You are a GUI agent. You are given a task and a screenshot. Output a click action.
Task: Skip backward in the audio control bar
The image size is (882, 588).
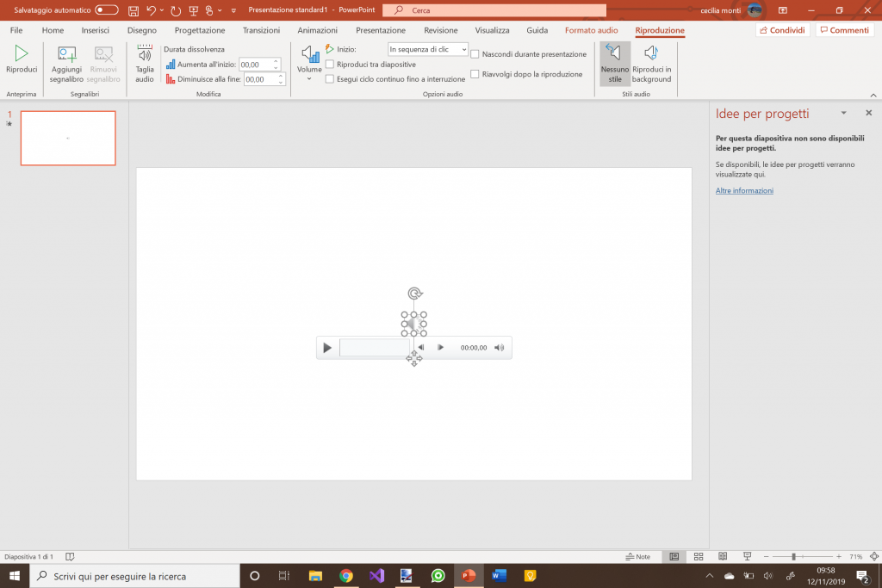tap(421, 348)
